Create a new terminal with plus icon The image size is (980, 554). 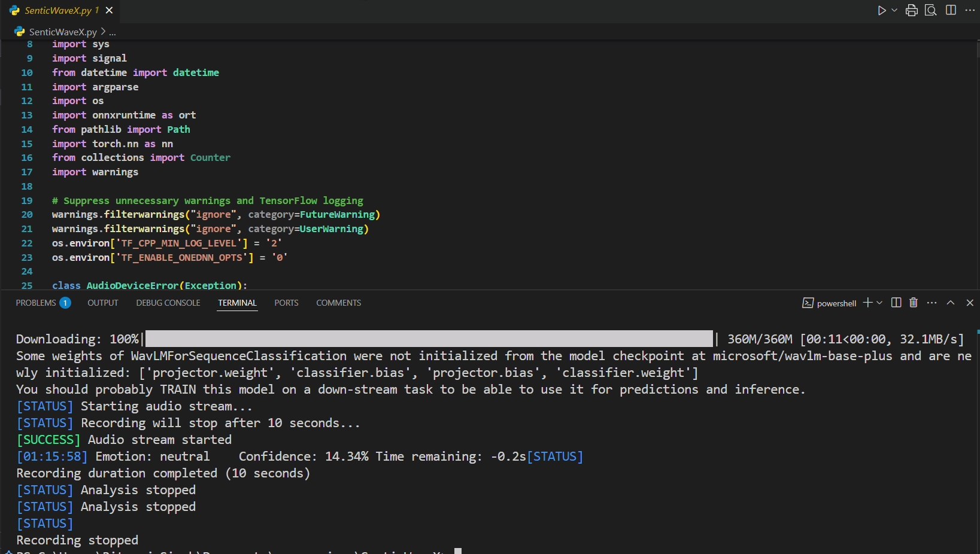click(x=867, y=303)
